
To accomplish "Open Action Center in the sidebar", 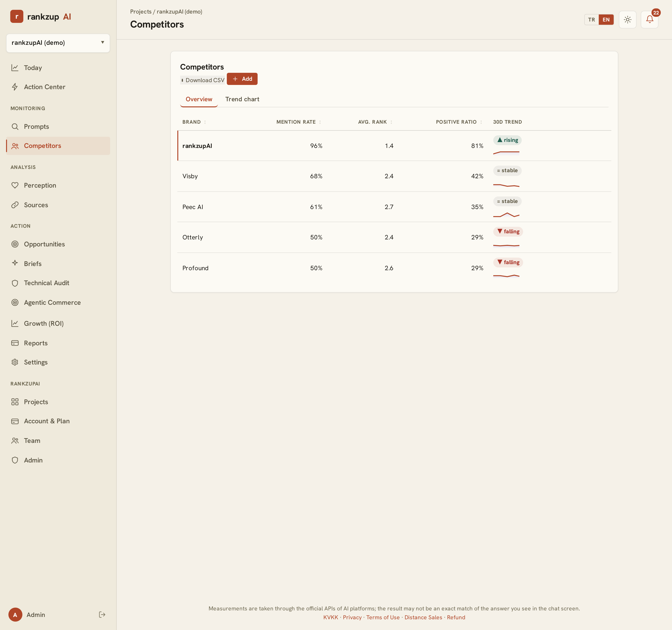I will [x=58, y=87].
